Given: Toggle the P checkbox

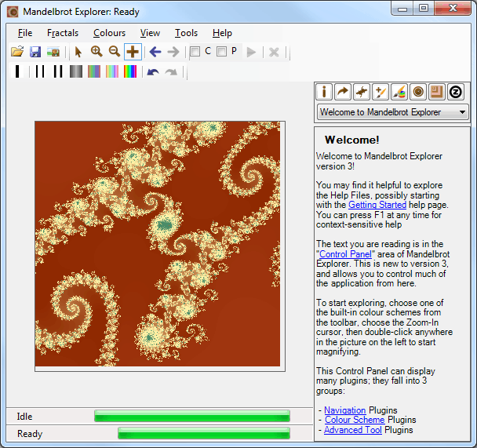Looking at the screenshot, I should (222, 52).
